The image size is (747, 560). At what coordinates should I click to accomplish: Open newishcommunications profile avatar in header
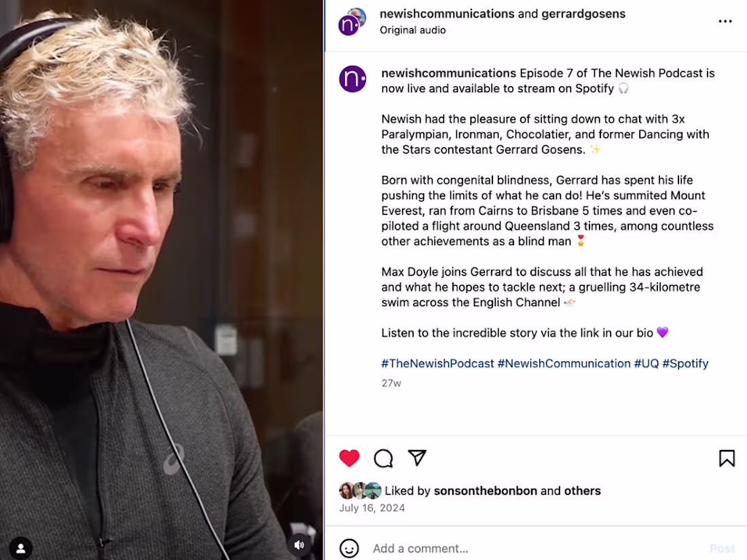click(x=352, y=22)
